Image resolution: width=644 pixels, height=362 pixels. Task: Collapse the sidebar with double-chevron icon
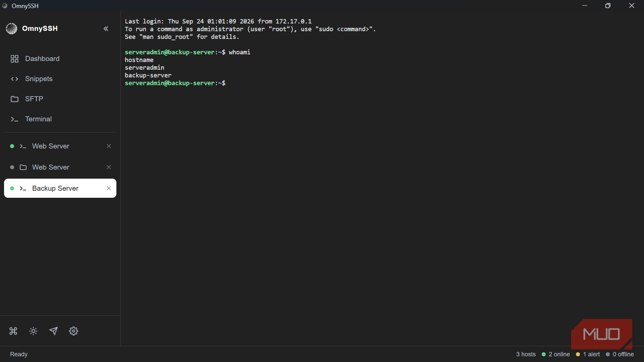click(x=106, y=29)
